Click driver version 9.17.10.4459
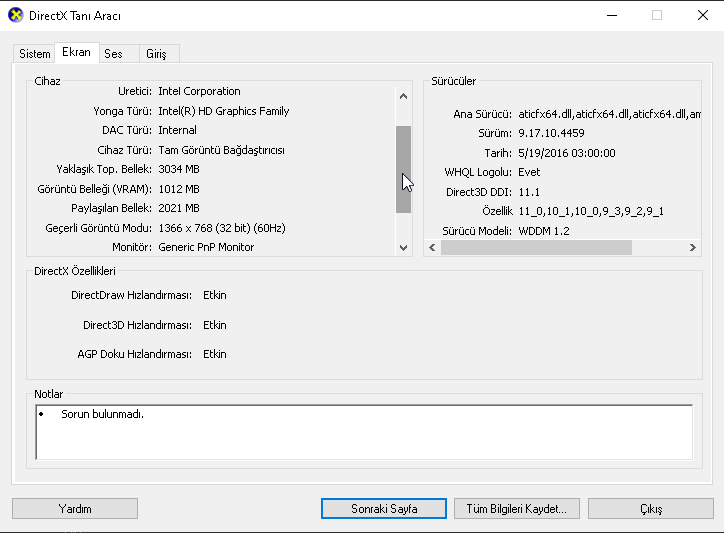Screen dimensions: 724x533 (x=551, y=133)
